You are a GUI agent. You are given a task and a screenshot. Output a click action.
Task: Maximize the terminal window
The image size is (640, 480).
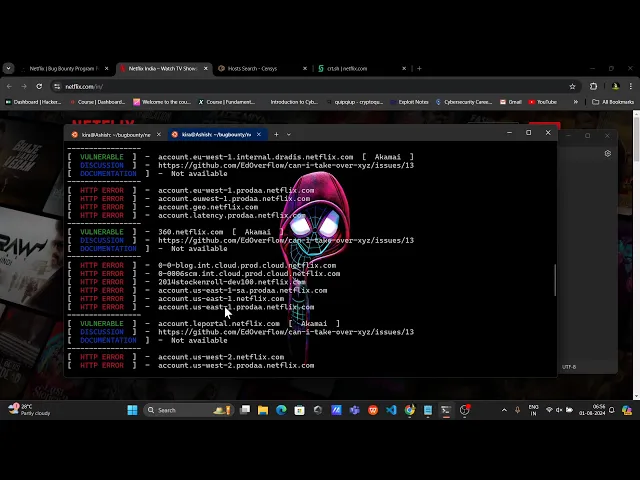coord(529,133)
